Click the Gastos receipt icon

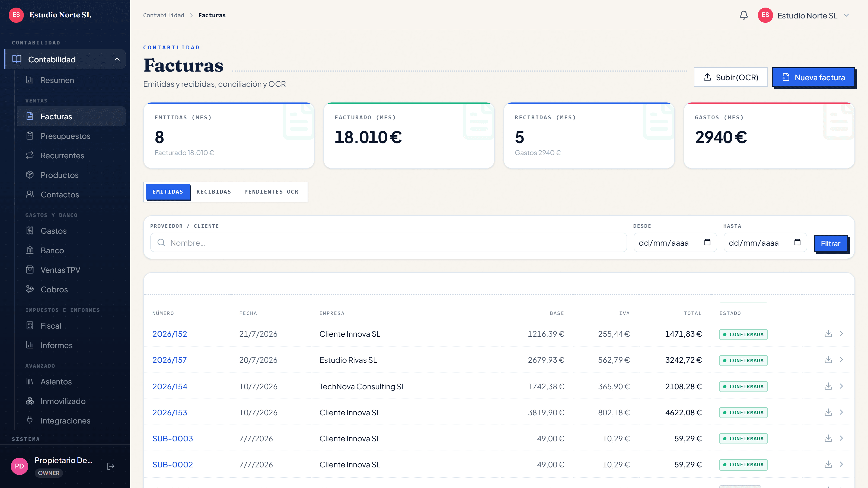(x=30, y=231)
